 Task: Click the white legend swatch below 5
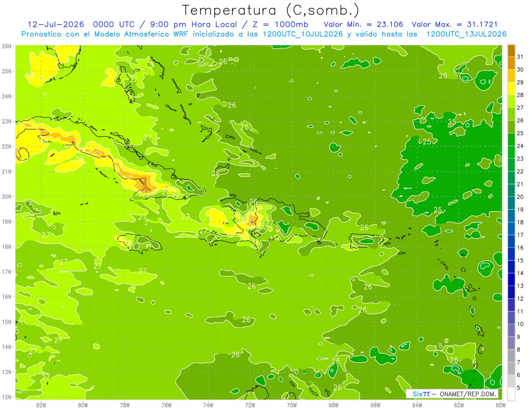tap(511, 394)
